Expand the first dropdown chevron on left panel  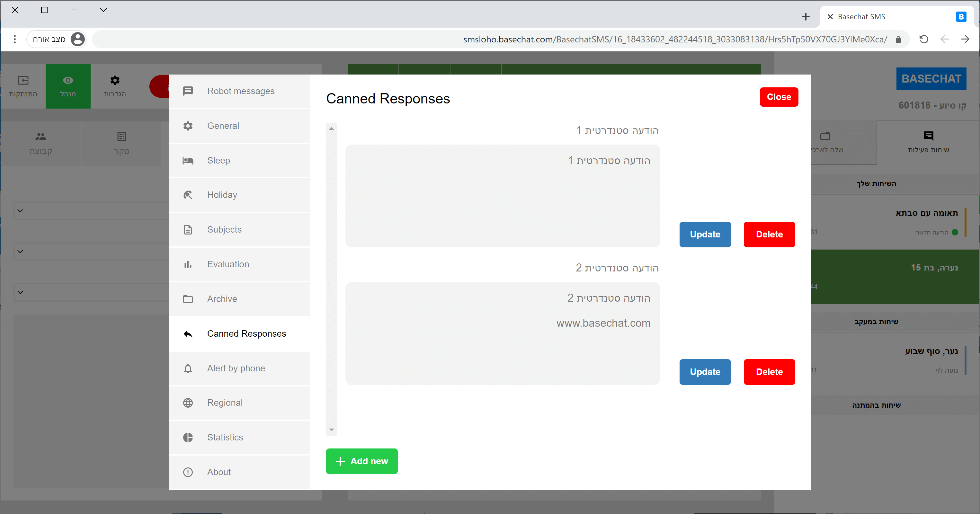21,211
